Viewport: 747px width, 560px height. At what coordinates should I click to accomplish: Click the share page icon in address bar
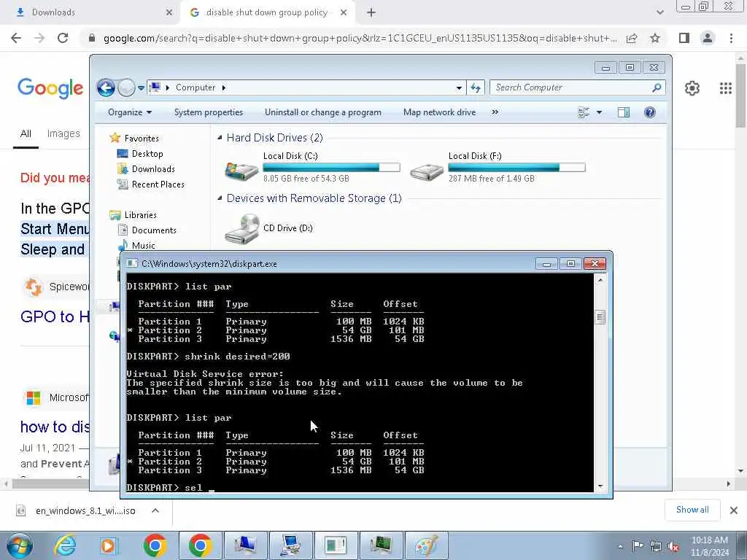point(632,38)
